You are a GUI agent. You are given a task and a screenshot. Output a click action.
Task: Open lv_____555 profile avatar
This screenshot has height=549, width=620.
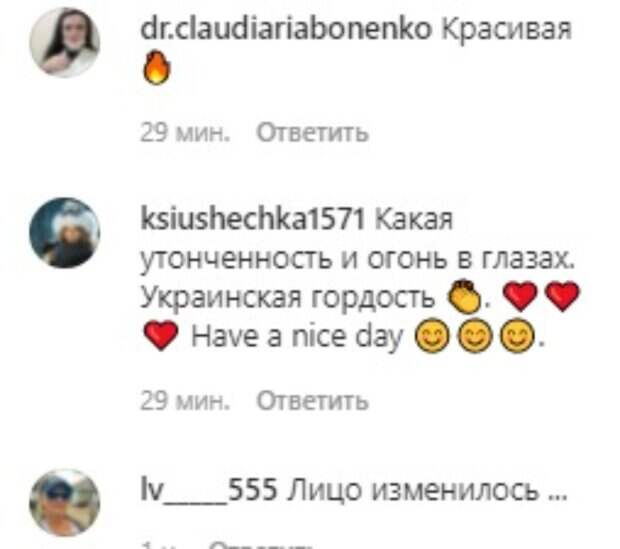tap(65, 503)
